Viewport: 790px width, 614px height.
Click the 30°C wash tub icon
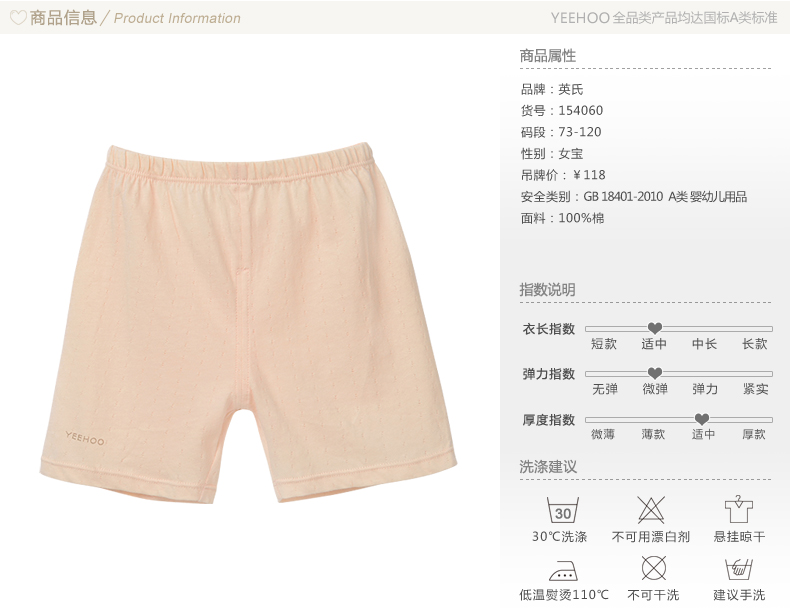click(x=563, y=510)
